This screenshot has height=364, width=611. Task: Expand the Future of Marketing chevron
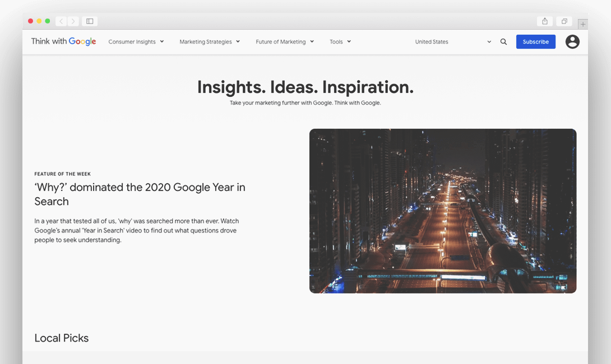tap(312, 41)
